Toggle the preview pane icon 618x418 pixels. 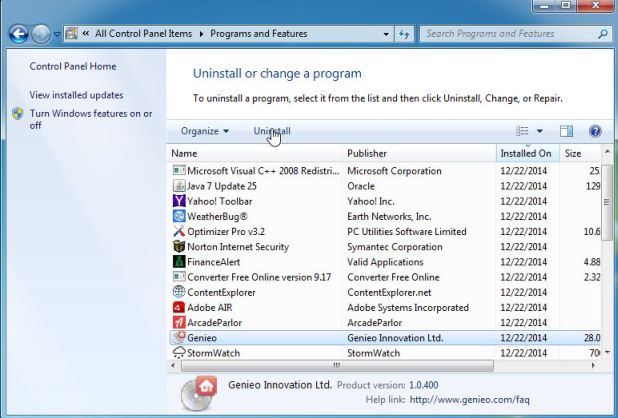coord(566,131)
